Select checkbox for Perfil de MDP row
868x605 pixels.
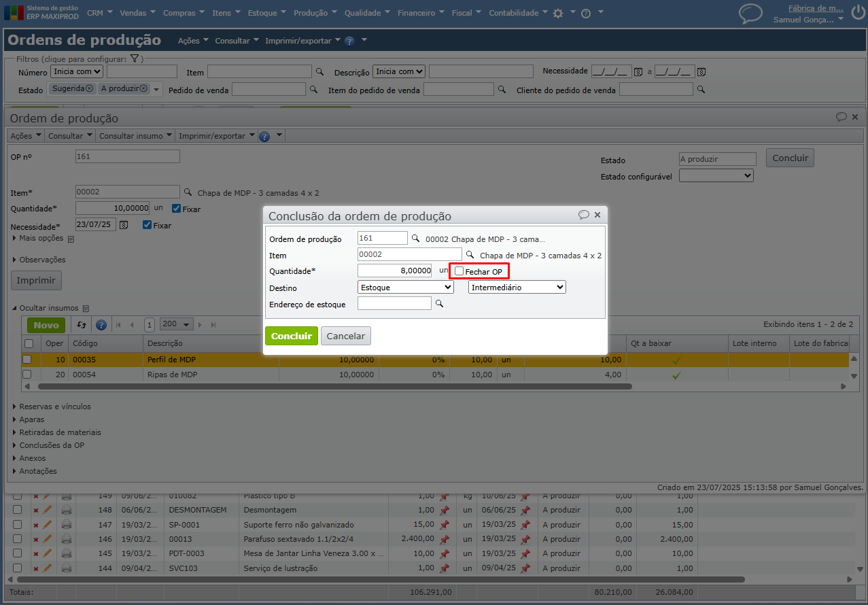click(x=27, y=359)
